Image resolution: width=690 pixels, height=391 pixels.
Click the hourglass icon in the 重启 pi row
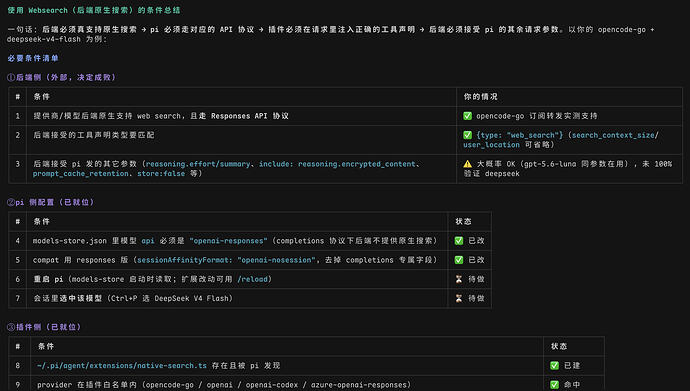click(x=459, y=279)
